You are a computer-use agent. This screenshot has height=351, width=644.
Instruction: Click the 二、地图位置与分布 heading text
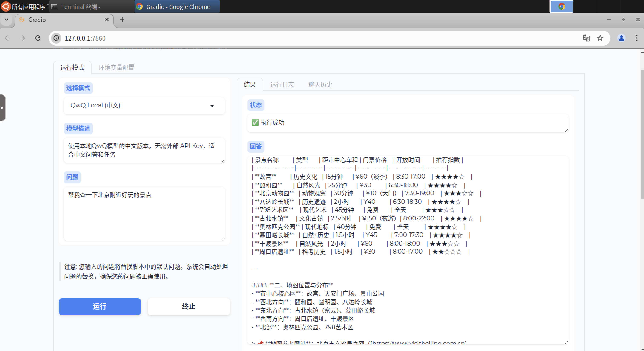[303, 285]
